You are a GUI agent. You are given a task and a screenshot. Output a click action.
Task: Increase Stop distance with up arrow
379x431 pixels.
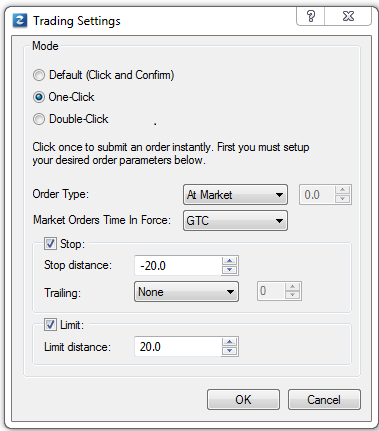(x=230, y=261)
